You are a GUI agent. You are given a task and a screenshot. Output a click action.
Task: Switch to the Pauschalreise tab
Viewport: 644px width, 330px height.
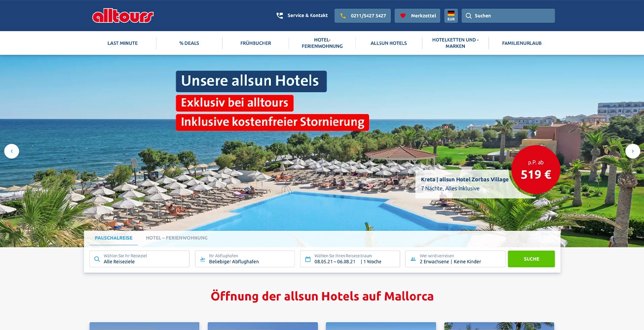(x=114, y=238)
